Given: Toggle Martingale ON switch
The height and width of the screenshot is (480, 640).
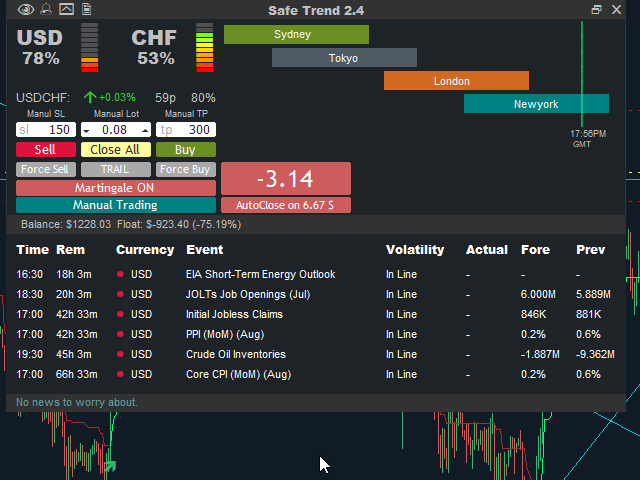Looking at the screenshot, I should pos(116,188).
